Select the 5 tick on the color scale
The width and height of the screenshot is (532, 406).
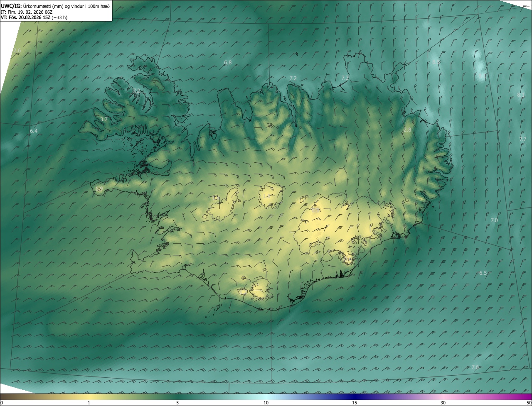pos(177,403)
